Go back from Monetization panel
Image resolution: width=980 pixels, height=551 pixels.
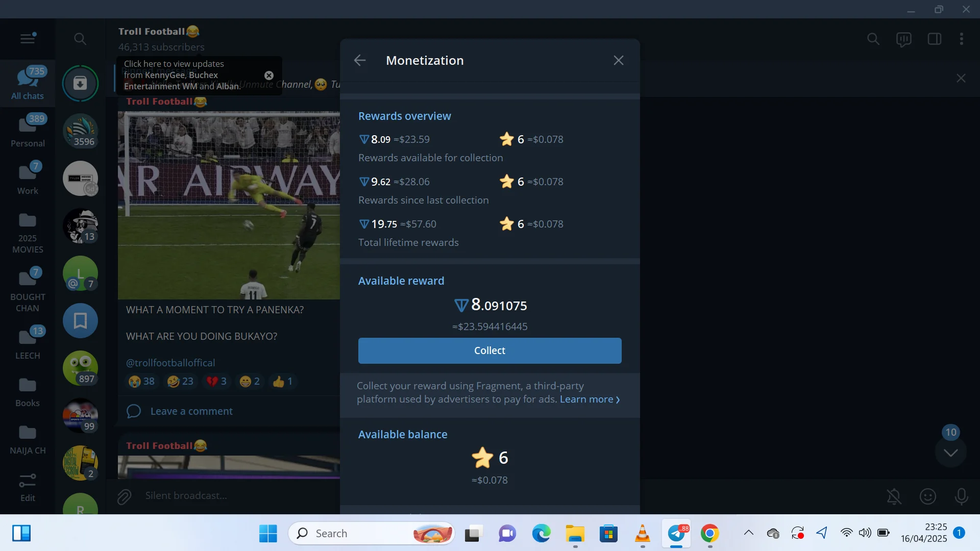point(360,61)
